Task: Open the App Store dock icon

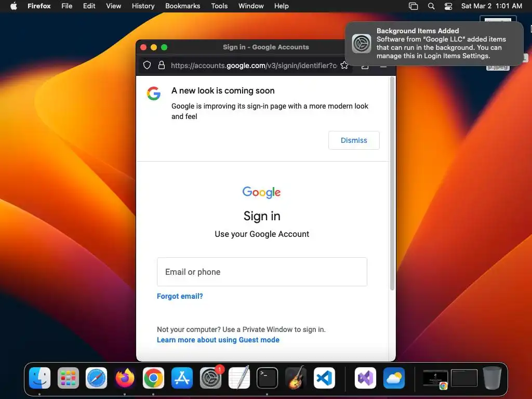Action: 182,378
